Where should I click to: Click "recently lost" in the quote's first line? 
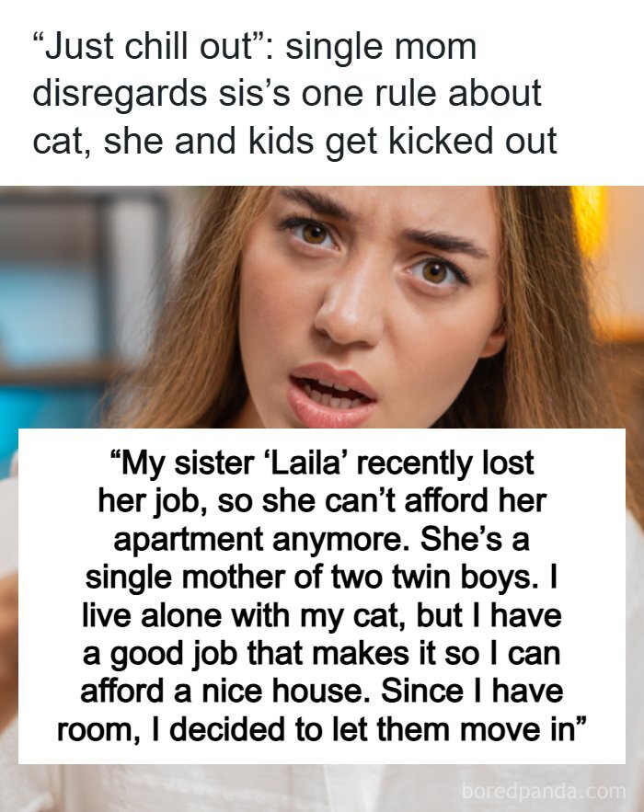click(445, 463)
